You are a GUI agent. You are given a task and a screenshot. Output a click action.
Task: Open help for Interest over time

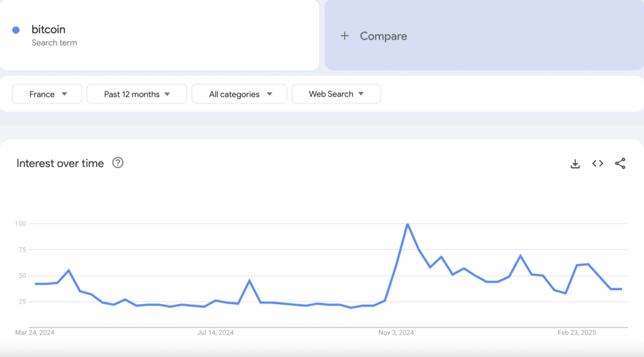tap(118, 163)
